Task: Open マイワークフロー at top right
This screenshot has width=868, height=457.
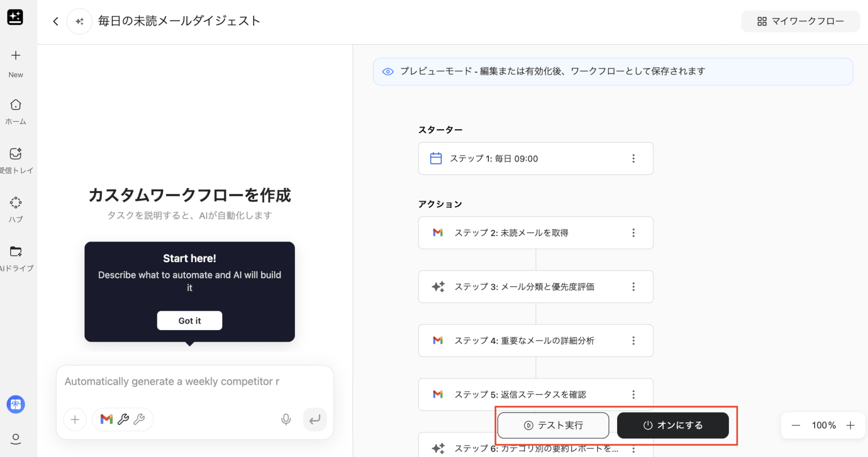Action: point(800,21)
